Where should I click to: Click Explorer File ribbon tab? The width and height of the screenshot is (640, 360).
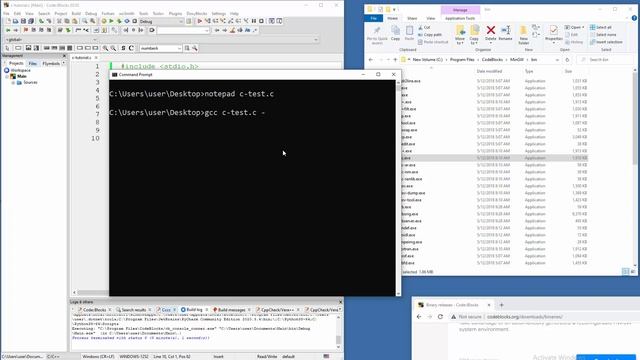373,18
